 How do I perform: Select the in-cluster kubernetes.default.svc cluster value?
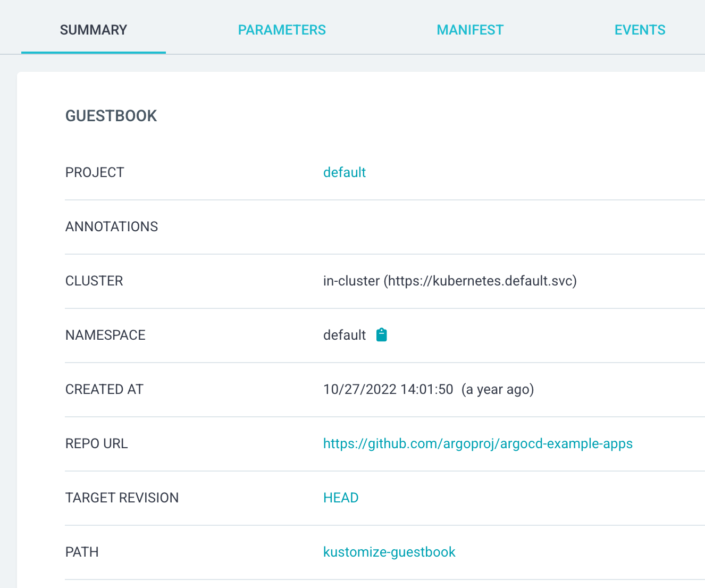450,281
